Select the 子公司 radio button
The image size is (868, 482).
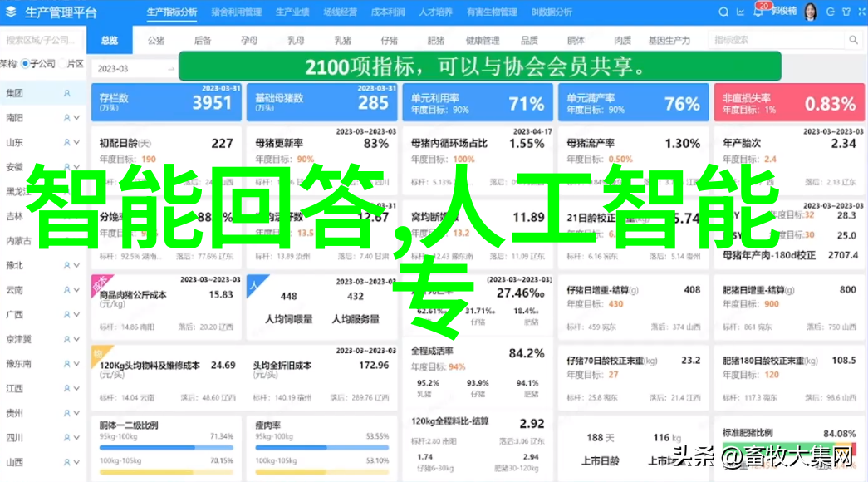pos(25,64)
